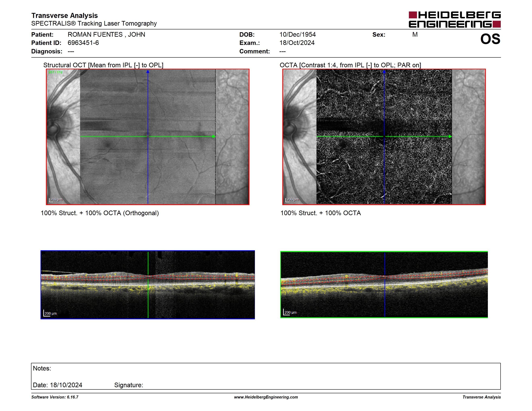
Task: Click the green arrowhead on Structural OCT line
Action: pos(214,137)
